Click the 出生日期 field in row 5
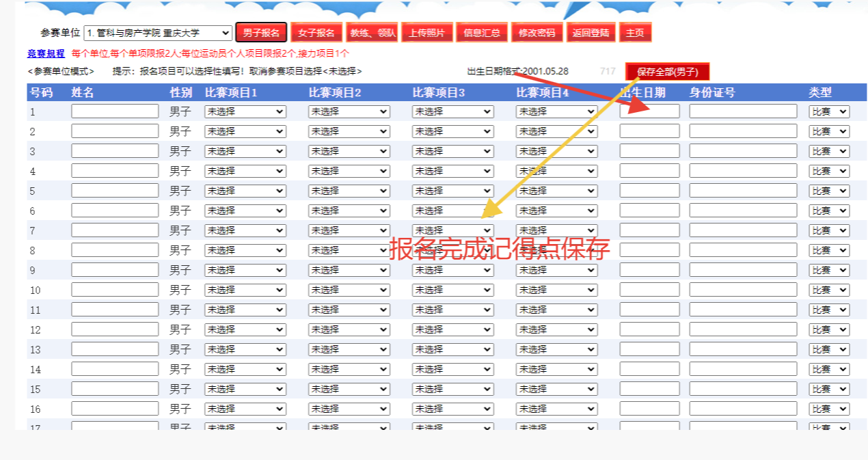868x460 pixels. 649,191
